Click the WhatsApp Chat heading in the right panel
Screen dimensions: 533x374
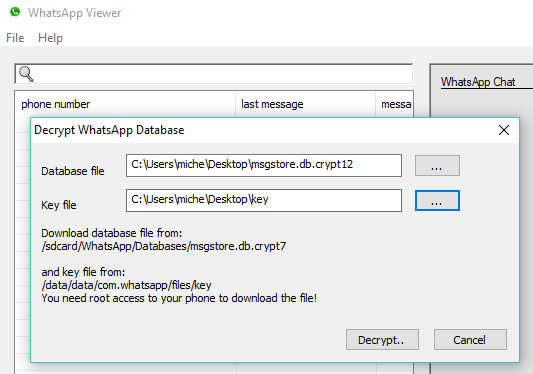pos(478,82)
